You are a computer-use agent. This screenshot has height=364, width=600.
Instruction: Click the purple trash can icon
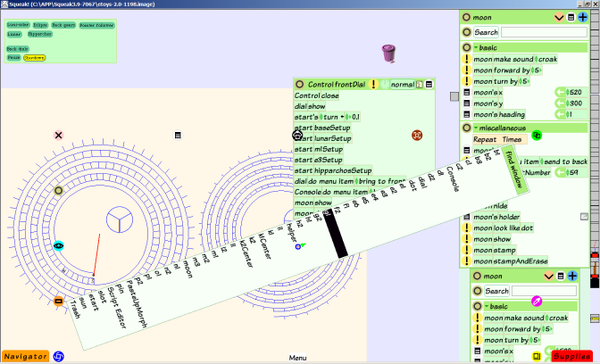(388, 54)
